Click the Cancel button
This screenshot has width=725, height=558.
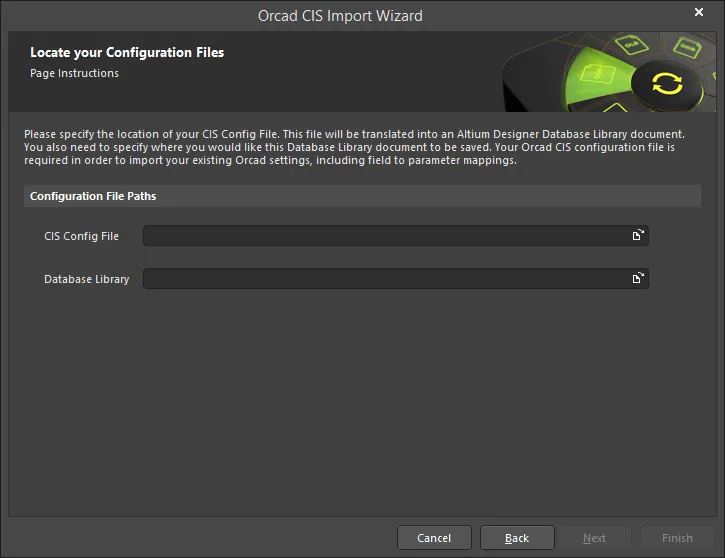tap(434, 538)
